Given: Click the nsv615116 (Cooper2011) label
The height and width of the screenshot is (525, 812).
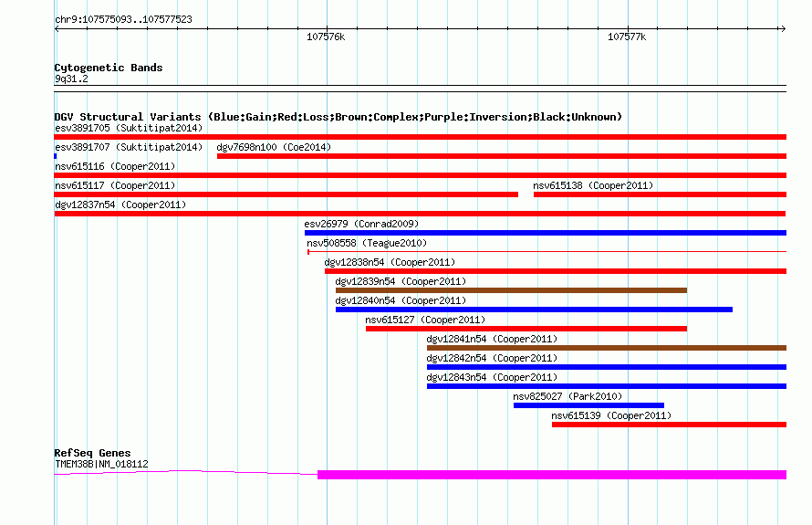Looking at the screenshot, I should (x=115, y=166).
